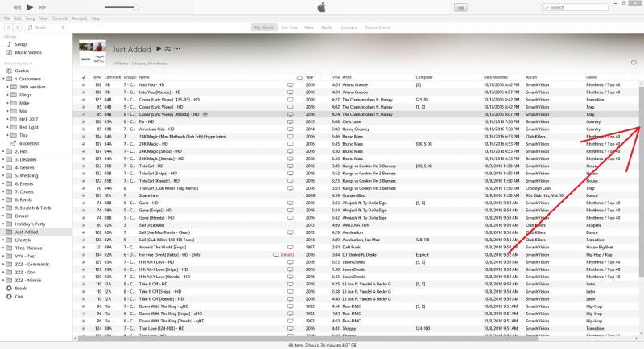This screenshot has height=349, width=644.
Task: Click the Explicit badge on For Free
Action: [x=287, y=255]
